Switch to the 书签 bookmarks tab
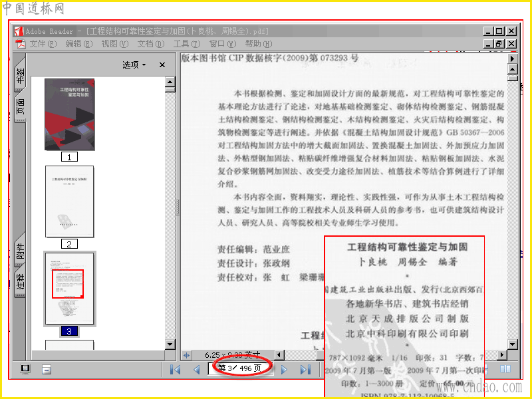The height and width of the screenshot is (399, 532). tap(20, 74)
